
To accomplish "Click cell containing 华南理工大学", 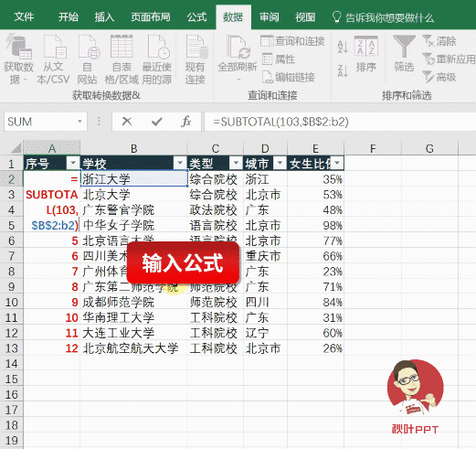I will [133, 317].
